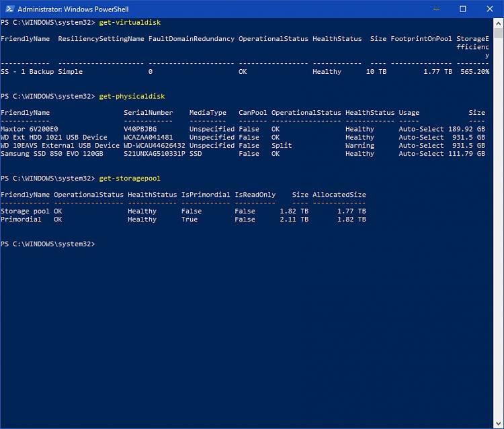
Task: Click the Samsung SSD 850 EVO 120GB entry
Action: pyautogui.click(x=52, y=154)
